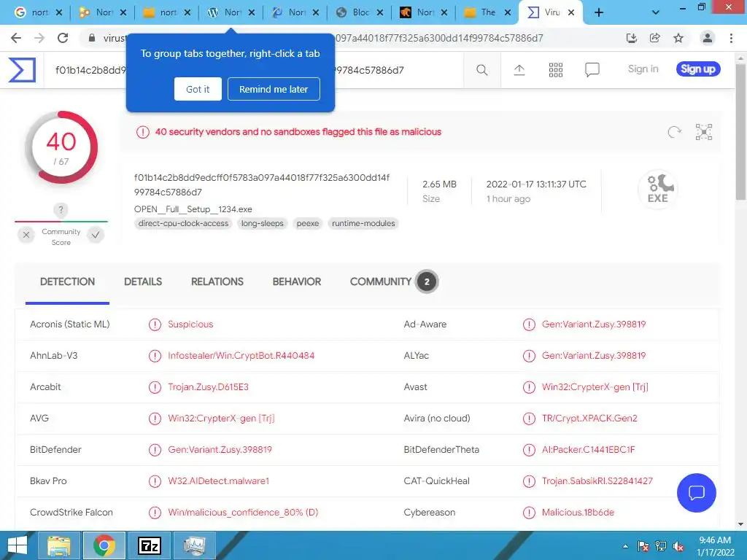Click AI:Packer.C1441EBC1F detection text
Viewport: 747px width, 560px height.
point(589,450)
